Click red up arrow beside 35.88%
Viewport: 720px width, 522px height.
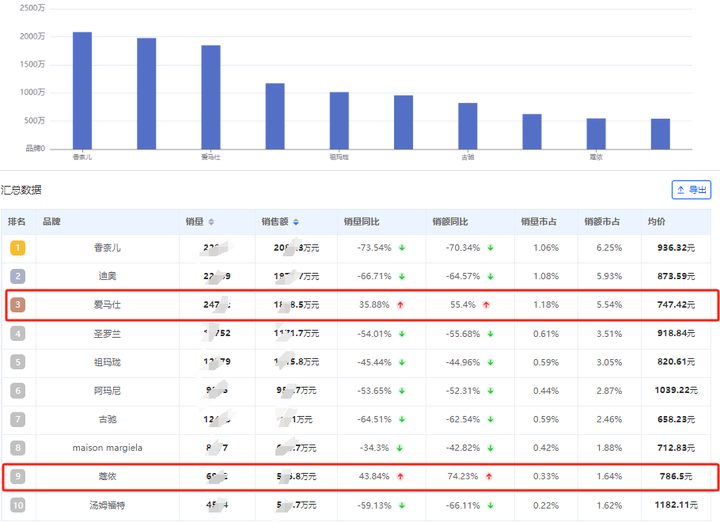tap(400, 305)
